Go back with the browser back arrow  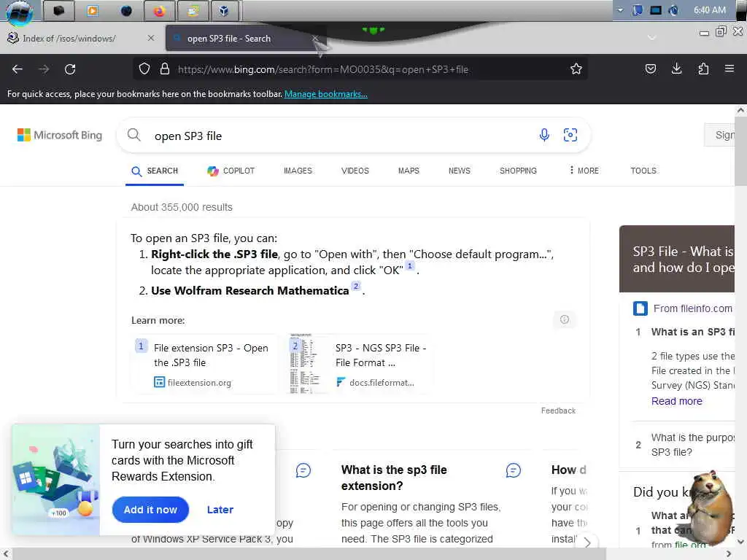pyautogui.click(x=18, y=69)
